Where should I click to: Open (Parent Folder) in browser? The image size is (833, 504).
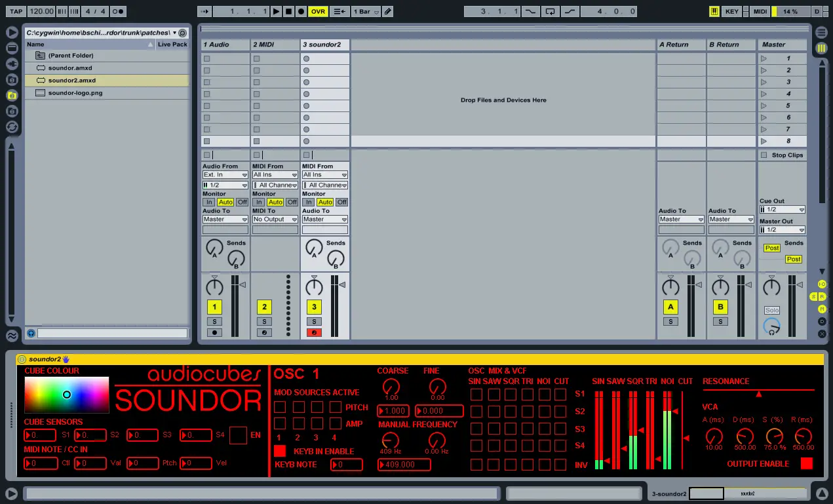(x=107, y=56)
